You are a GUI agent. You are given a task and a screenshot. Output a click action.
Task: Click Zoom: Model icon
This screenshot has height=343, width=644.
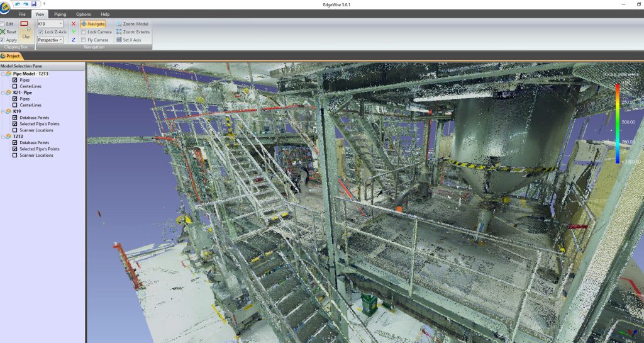(x=119, y=24)
